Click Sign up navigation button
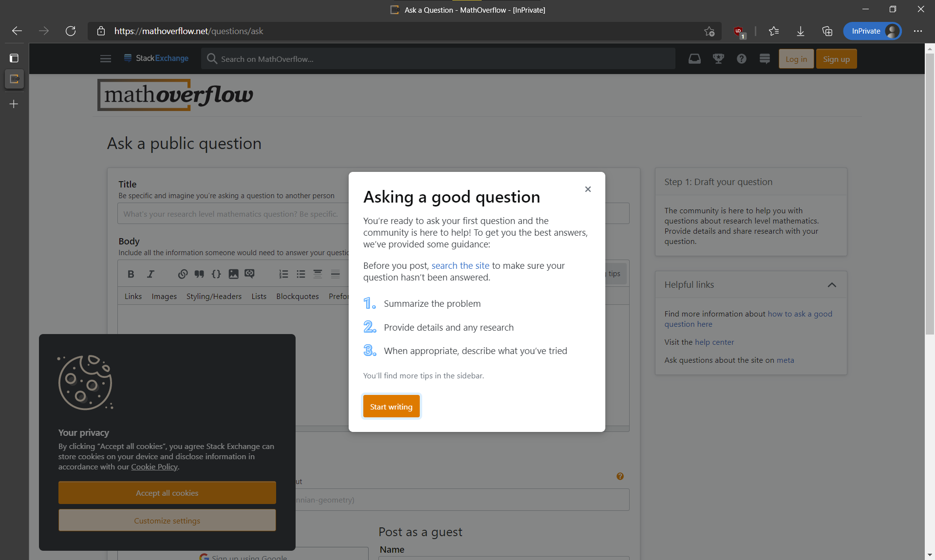The width and height of the screenshot is (935, 560). pyautogui.click(x=836, y=58)
